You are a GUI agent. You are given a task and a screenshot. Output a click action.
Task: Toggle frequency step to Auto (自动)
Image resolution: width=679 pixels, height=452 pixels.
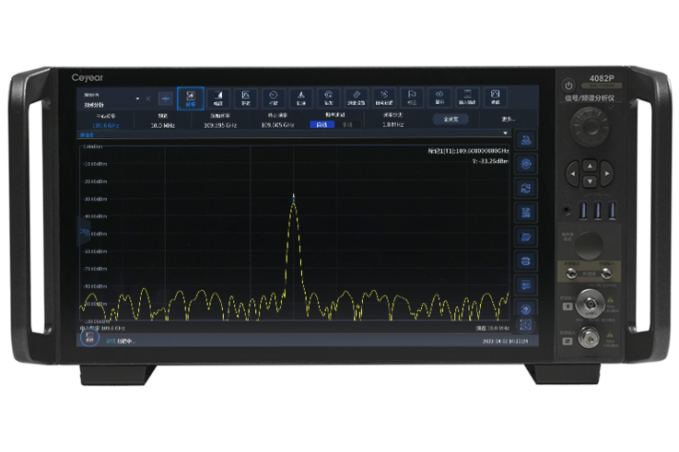322,125
